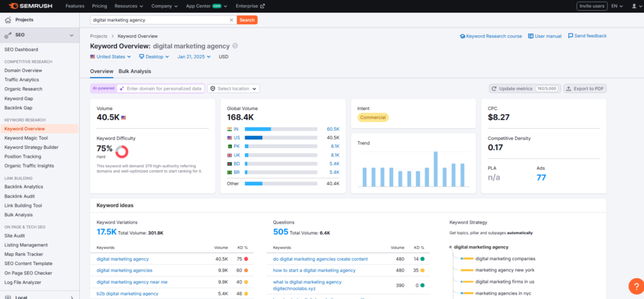Click the Send feedback chat icon

(570, 36)
